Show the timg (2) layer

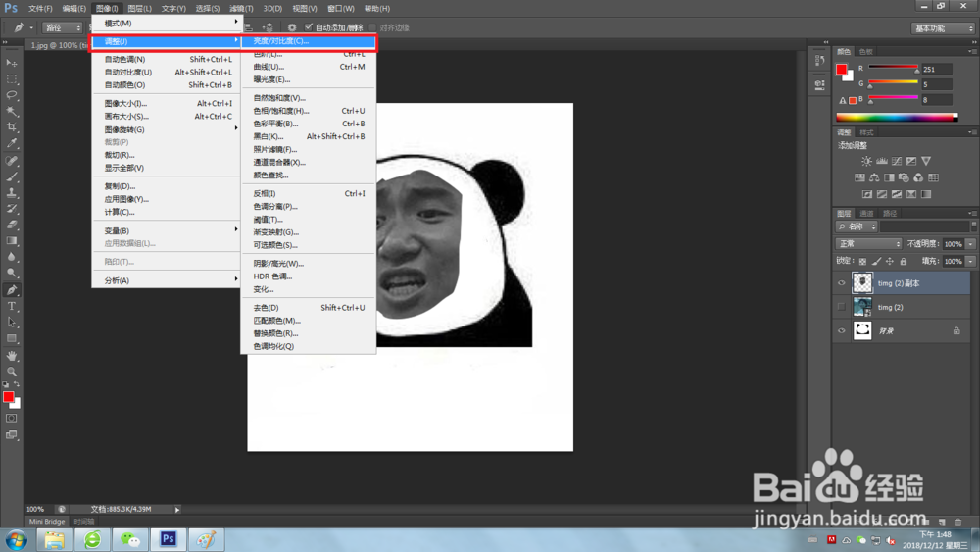click(841, 307)
